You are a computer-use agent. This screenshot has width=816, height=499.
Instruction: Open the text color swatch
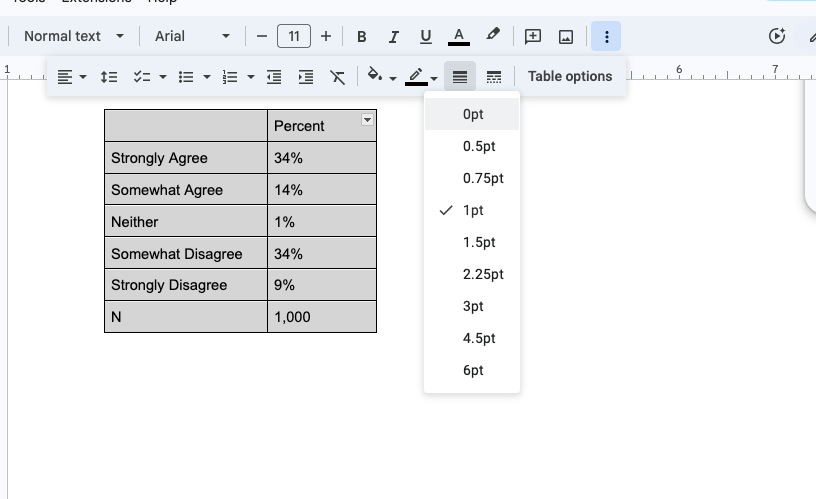[459, 37]
